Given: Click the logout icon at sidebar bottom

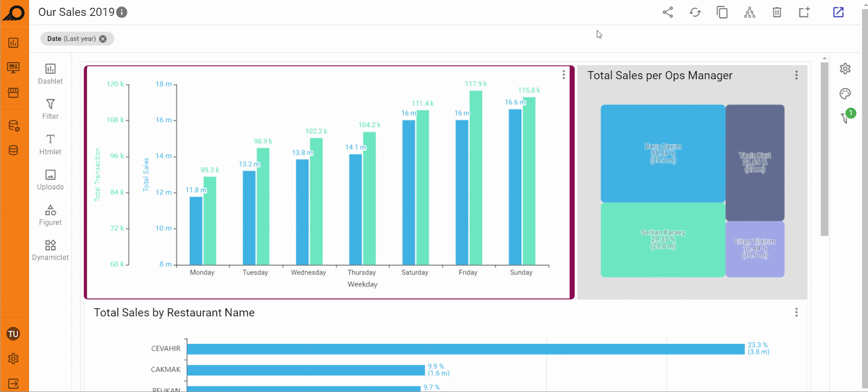Looking at the screenshot, I should click(x=14, y=383).
